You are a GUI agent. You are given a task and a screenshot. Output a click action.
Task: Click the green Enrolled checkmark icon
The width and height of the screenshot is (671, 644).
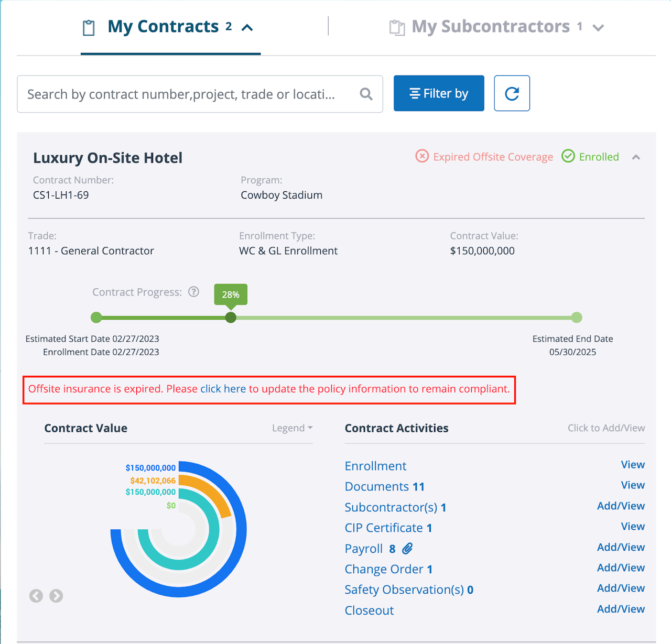(568, 156)
